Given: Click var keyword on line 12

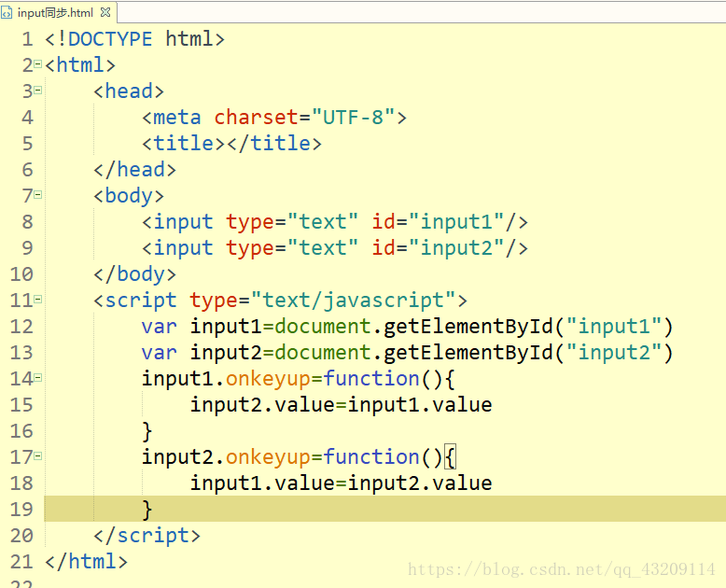Looking at the screenshot, I should [x=160, y=327].
